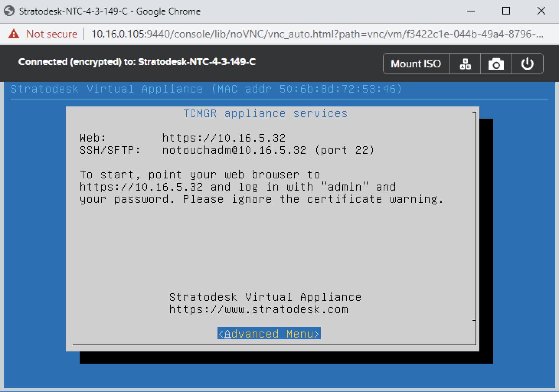Click the 'Not secure' label text
559x392 pixels.
(x=52, y=34)
